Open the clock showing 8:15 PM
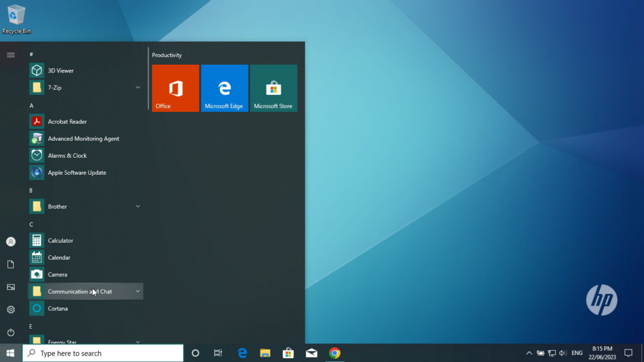This screenshot has width=644, height=362. coord(602,353)
